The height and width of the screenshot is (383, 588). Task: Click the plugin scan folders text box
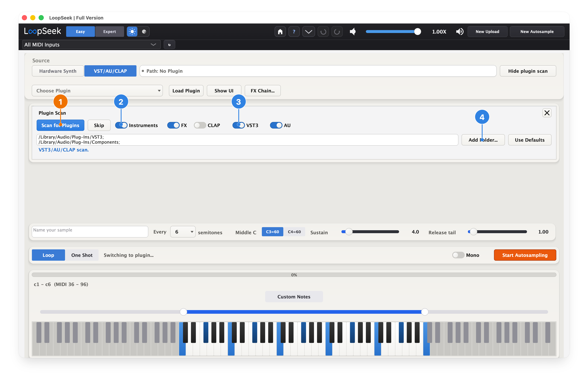(x=247, y=140)
